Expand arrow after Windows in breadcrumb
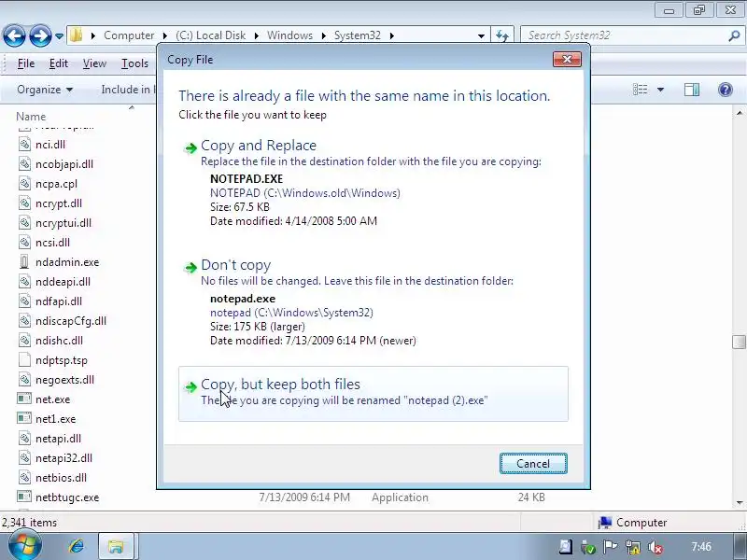This screenshot has height=560, width=747. tap(323, 35)
